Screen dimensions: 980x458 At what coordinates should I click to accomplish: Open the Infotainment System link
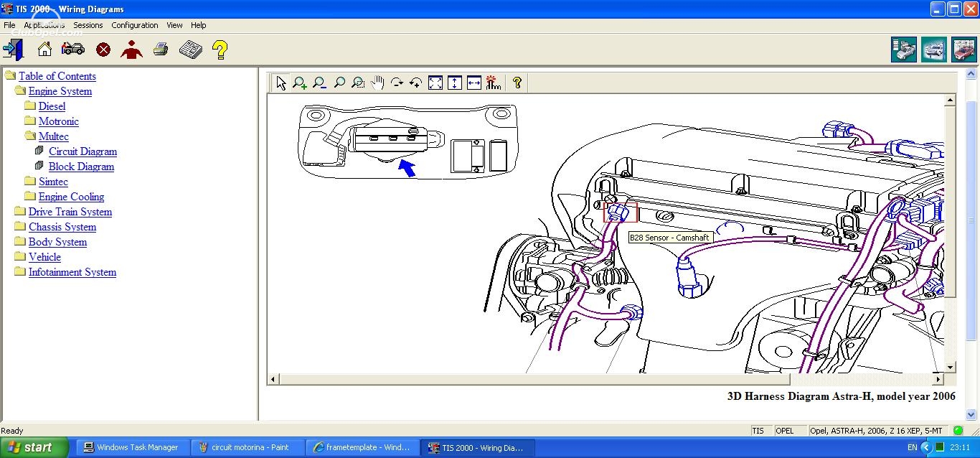click(x=72, y=272)
